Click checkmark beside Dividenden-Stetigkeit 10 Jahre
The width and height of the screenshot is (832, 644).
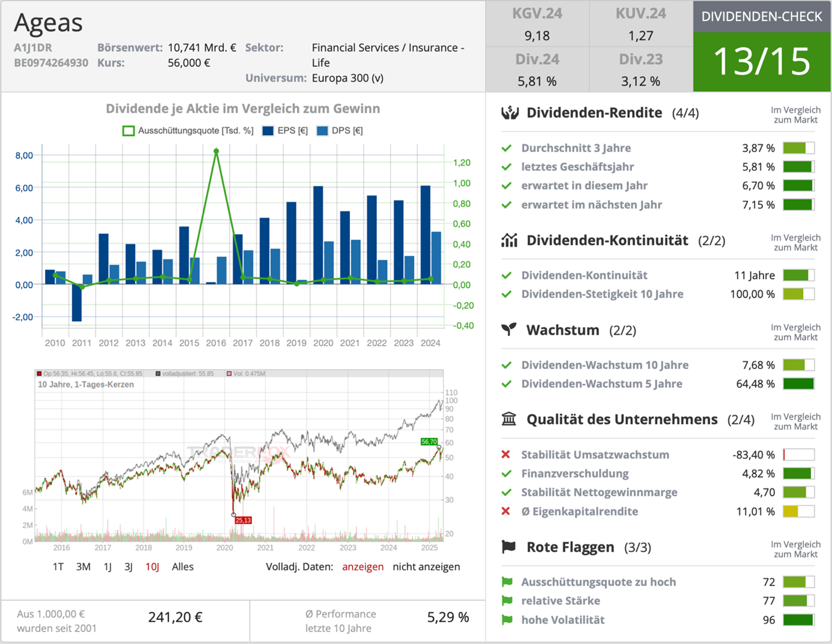pyautogui.click(x=507, y=294)
